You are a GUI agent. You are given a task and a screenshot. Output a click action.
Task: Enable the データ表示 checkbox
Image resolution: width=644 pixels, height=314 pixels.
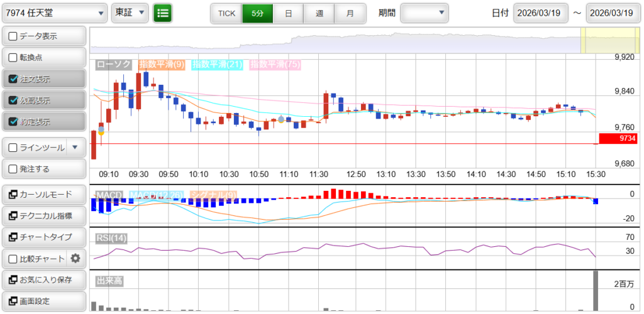pyautogui.click(x=13, y=36)
